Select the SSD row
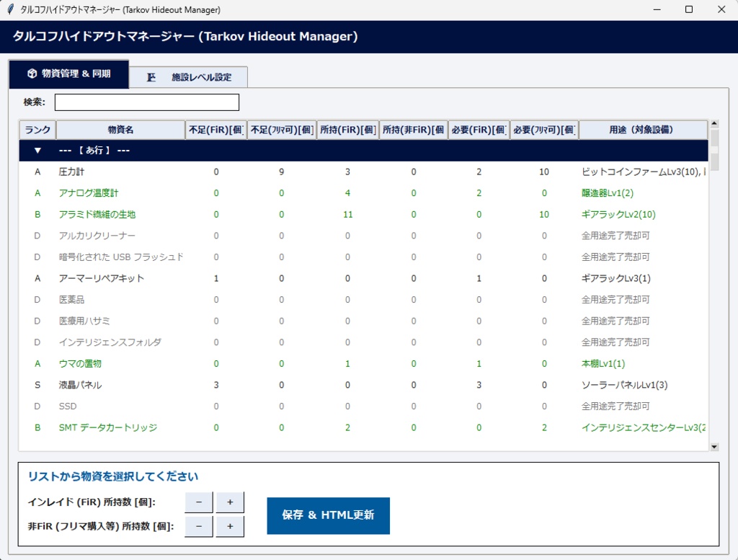 [x=363, y=406]
